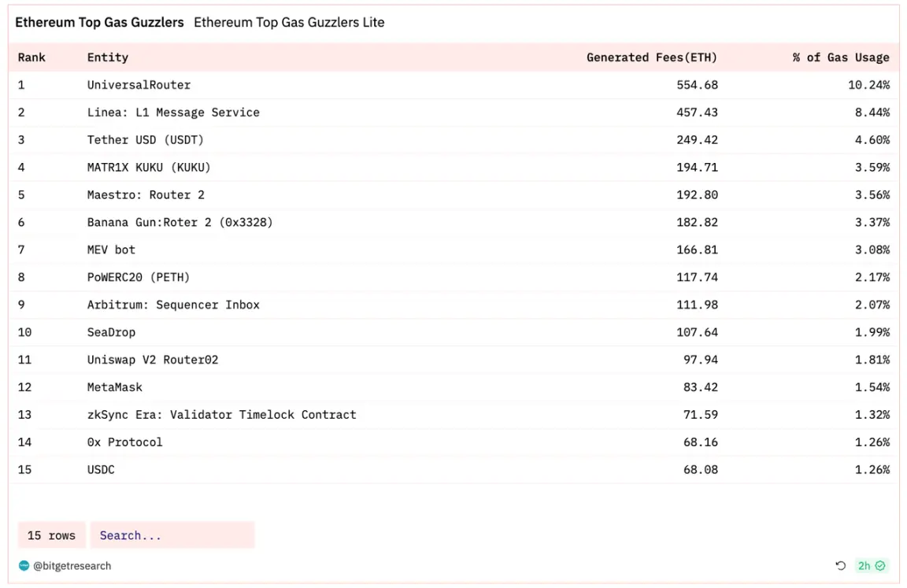This screenshot has height=588, width=907.
Task: Open the Ethereum Top Gas Guzzlers title
Action: [x=99, y=23]
